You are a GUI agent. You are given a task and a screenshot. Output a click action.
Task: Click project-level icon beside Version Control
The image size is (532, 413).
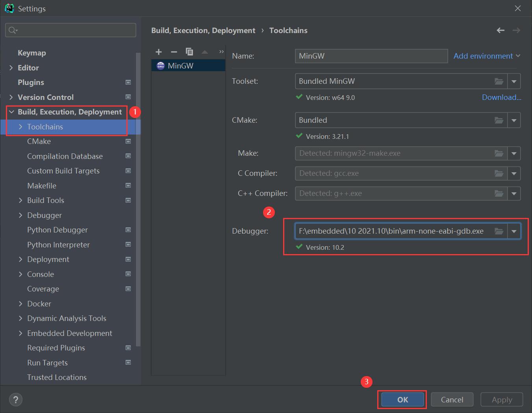pyautogui.click(x=128, y=97)
